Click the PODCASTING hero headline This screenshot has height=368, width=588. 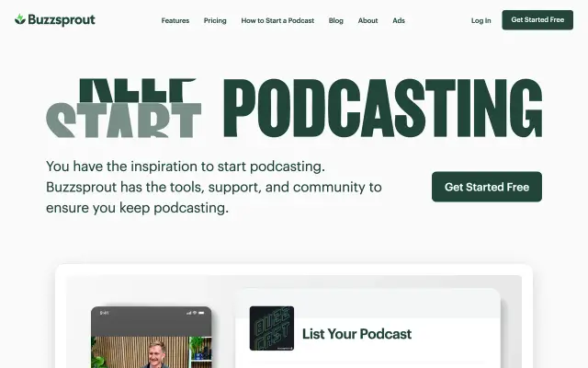coord(383,108)
